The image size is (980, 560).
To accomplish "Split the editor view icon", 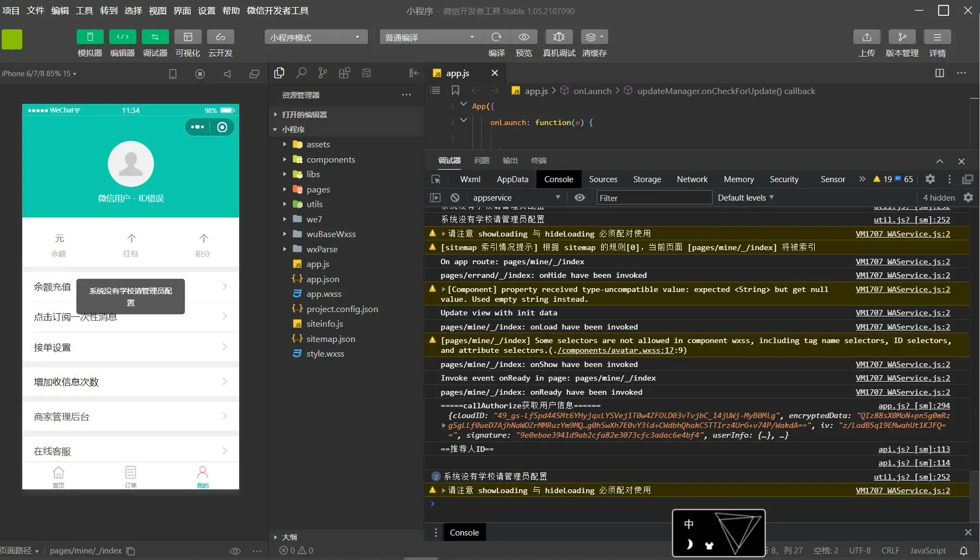I will click(x=940, y=73).
